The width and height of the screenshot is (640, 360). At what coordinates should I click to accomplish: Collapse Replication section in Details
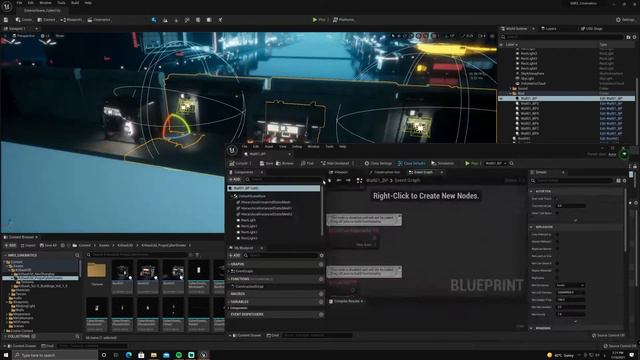[531, 227]
